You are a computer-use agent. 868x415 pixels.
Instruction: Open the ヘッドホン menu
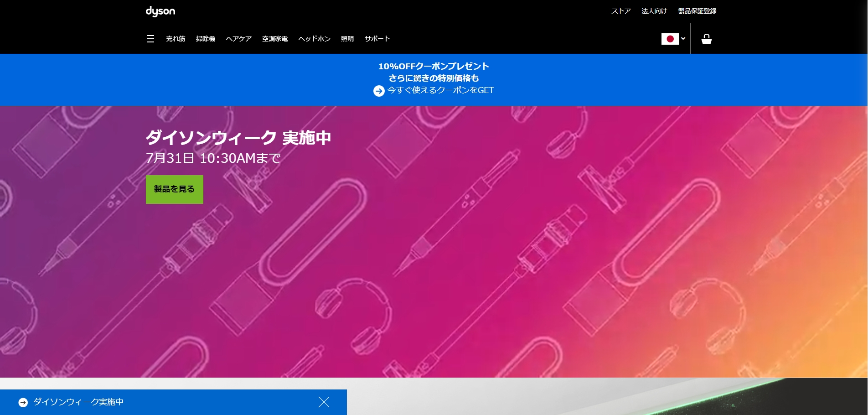314,39
